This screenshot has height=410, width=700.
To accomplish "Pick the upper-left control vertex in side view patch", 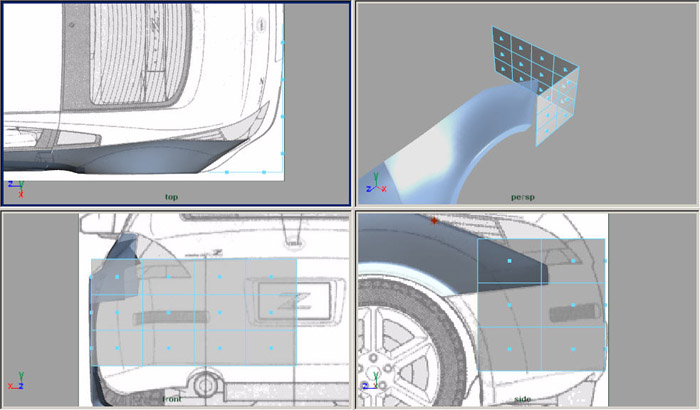I will (x=509, y=261).
